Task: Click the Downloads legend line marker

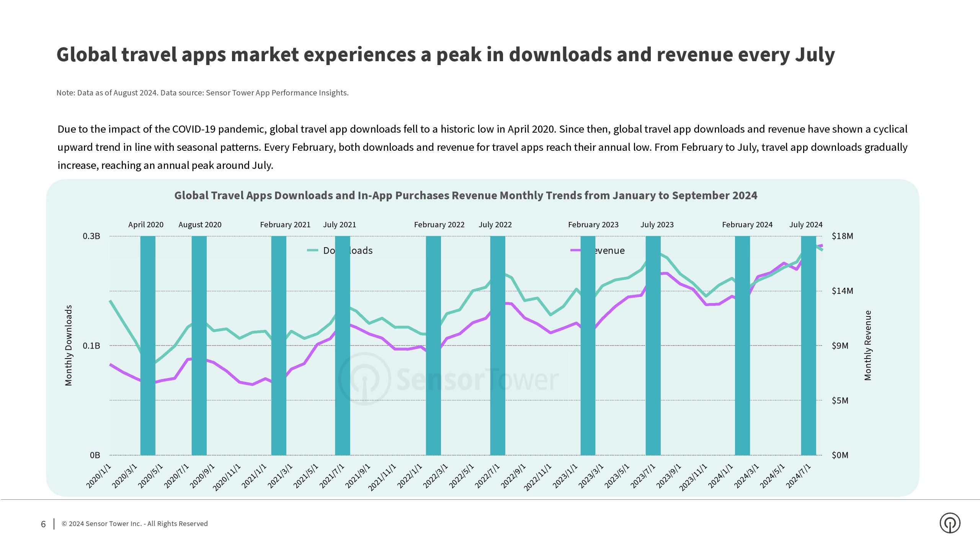Action: coord(312,251)
